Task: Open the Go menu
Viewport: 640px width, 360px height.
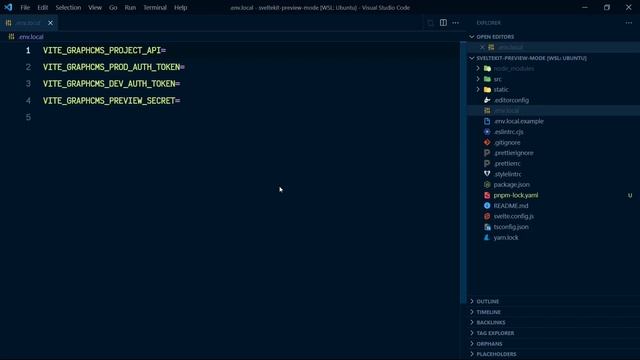Action: click(x=113, y=7)
